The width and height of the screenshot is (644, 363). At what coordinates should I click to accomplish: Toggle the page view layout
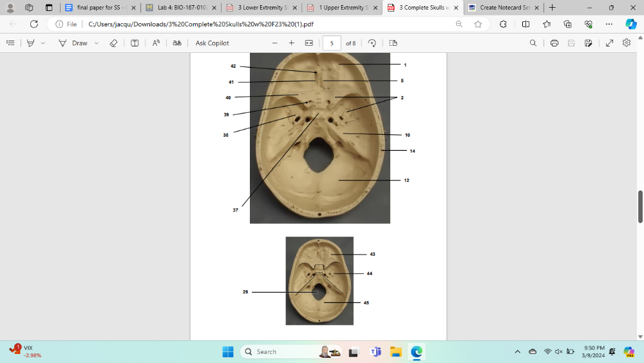[x=393, y=43]
